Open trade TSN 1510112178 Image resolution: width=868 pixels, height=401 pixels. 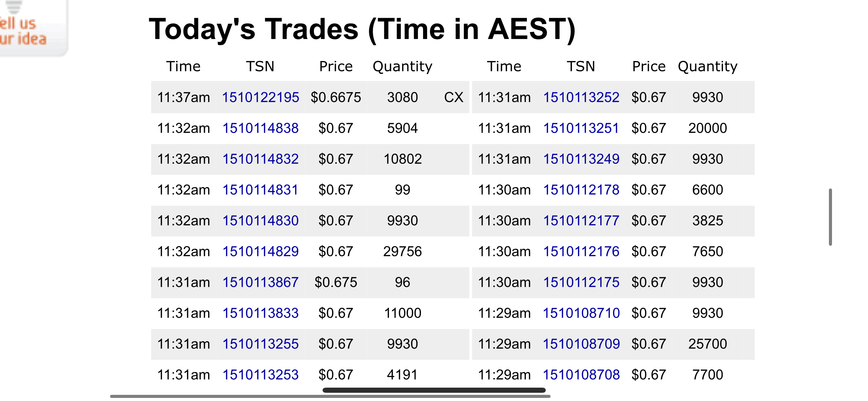coord(581,190)
